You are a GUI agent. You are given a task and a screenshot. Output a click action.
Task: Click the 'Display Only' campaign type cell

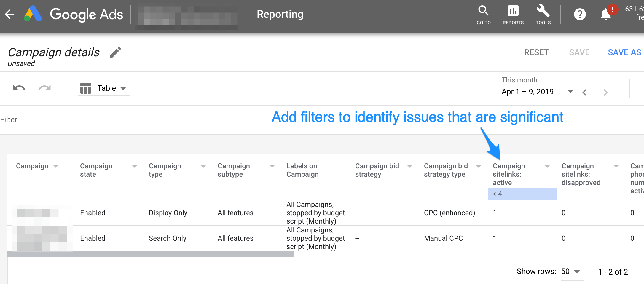click(x=168, y=213)
